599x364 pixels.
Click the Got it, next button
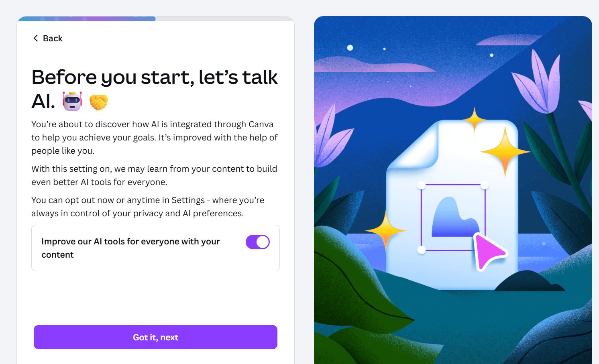[155, 337]
